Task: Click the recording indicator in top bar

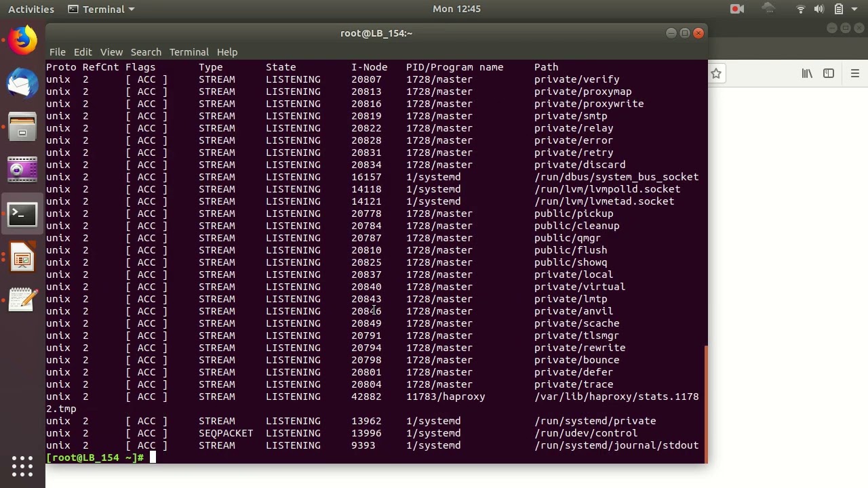Action: (x=737, y=9)
